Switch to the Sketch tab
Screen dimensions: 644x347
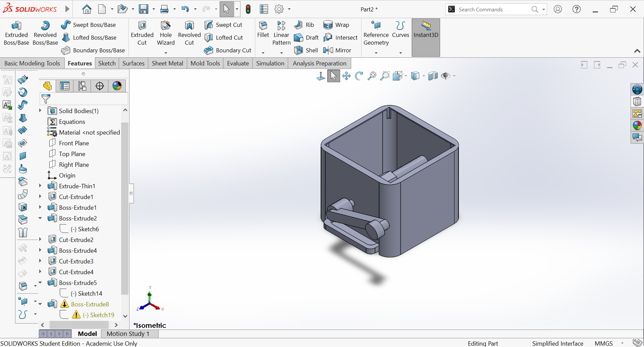[107, 63]
